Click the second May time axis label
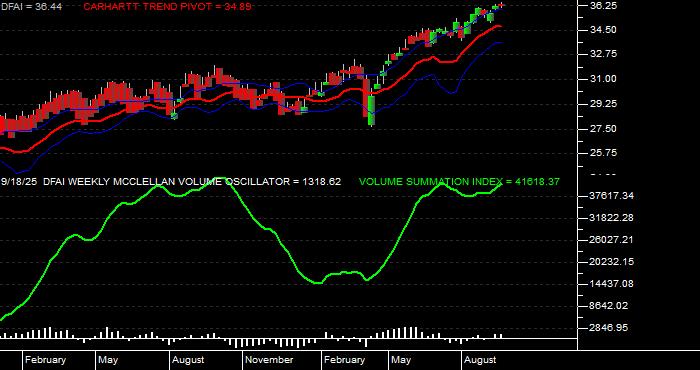This screenshot has height=370, width=700. (x=401, y=360)
